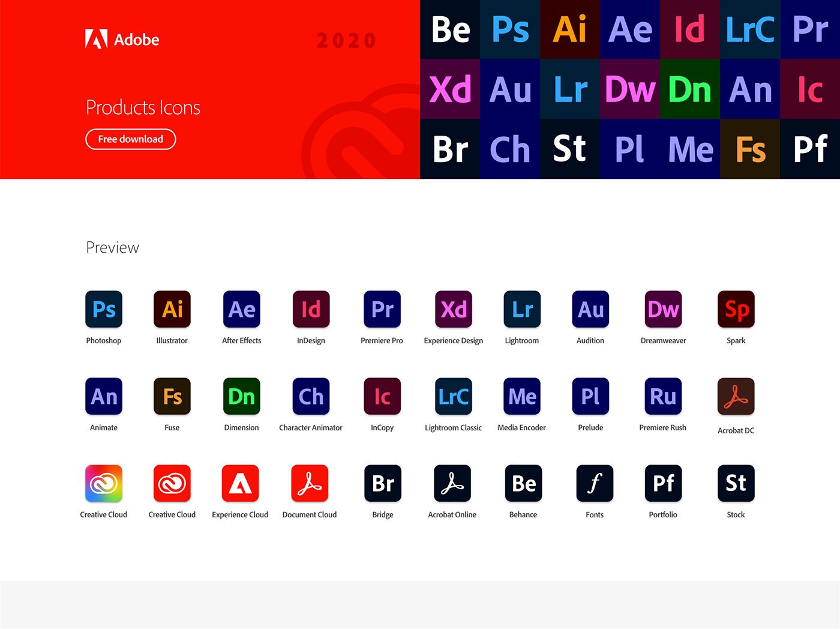The height and width of the screenshot is (629, 840).
Task: Click the Spark Sp icon
Action: coord(736,309)
